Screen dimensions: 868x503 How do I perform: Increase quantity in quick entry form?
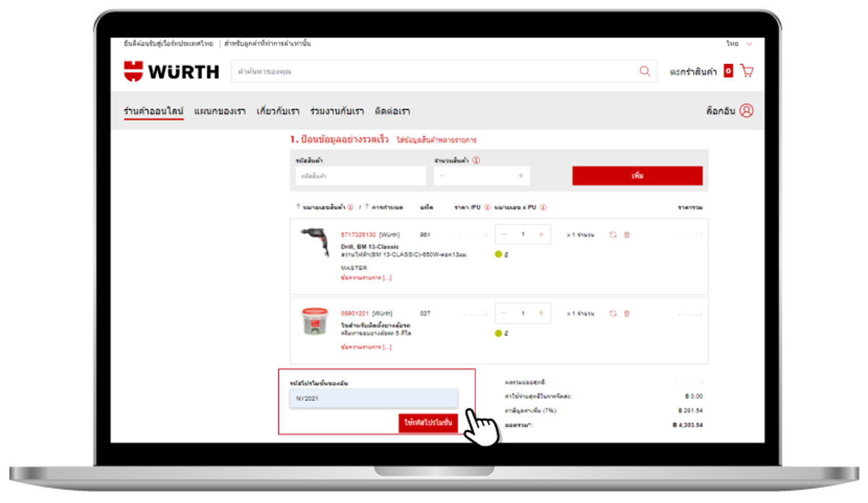520,176
